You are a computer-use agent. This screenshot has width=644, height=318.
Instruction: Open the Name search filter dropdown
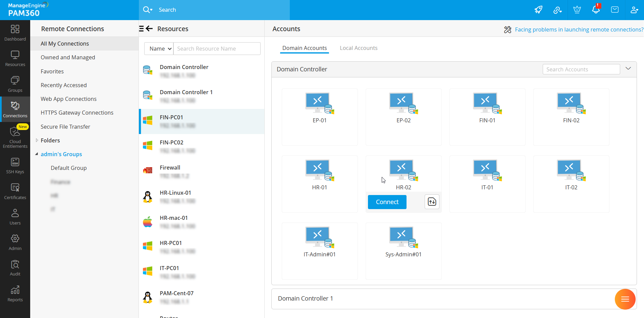[x=159, y=49]
